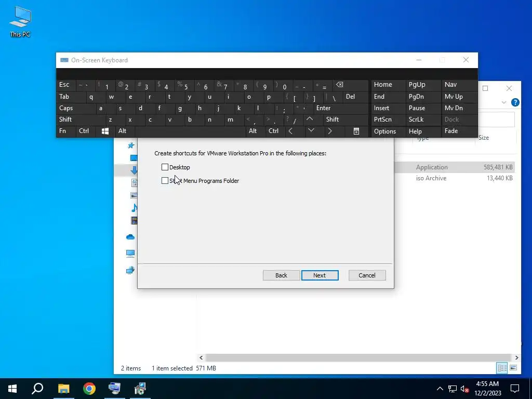
Task: Click the Explorer horizontal scrollbar
Action: (358, 357)
